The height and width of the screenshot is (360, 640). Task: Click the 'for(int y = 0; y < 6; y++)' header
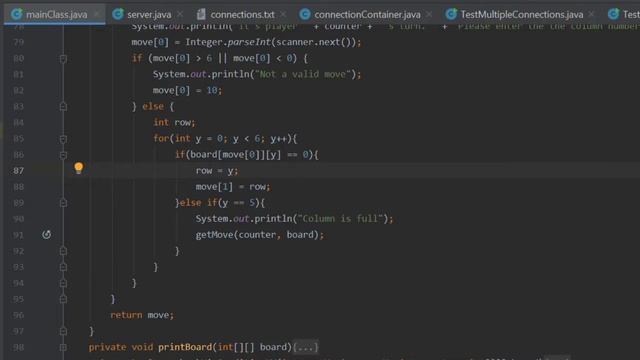point(223,138)
